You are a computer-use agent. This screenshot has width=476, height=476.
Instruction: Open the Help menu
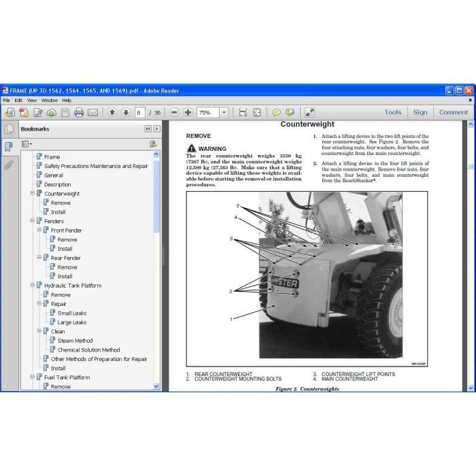click(67, 101)
